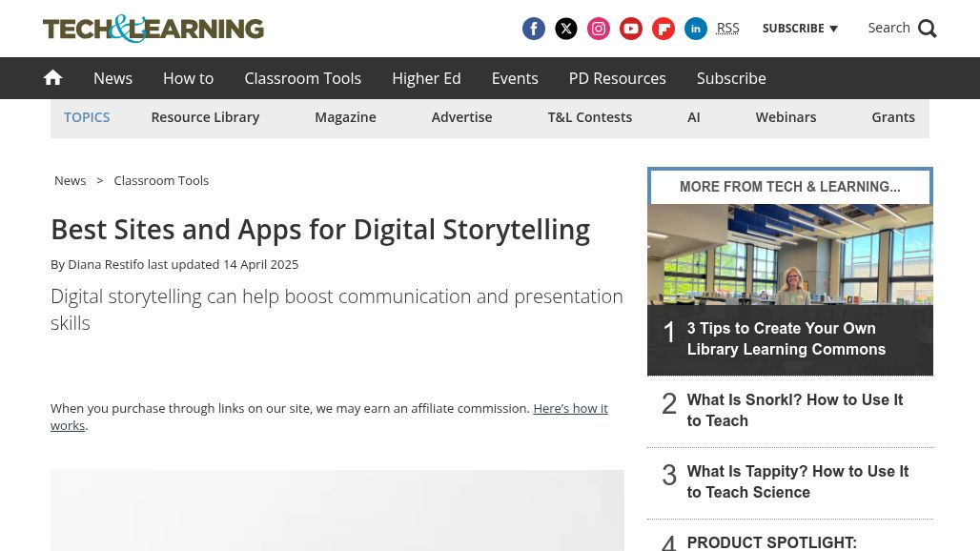Click the Tech & Learning logo
980x551 pixels.
tap(153, 29)
